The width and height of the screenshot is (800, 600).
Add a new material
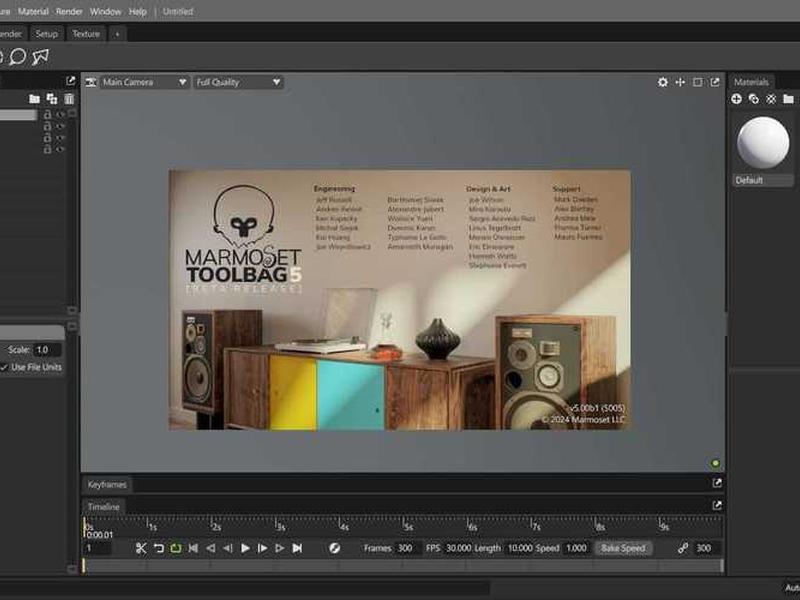pyautogui.click(x=736, y=99)
